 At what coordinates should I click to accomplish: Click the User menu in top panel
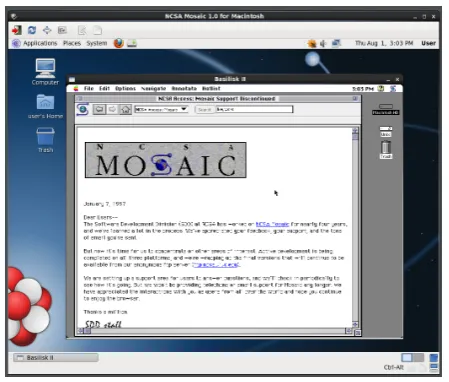click(428, 43)
